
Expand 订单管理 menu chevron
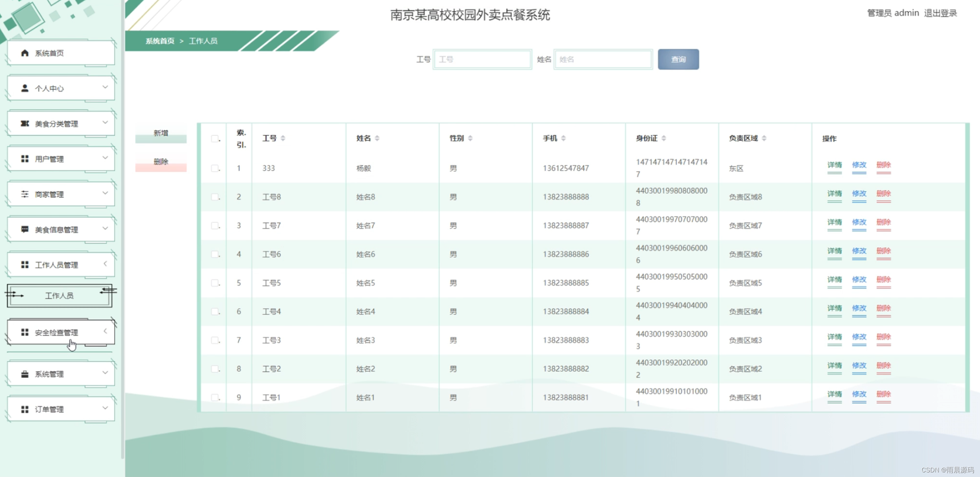[105, 408]
